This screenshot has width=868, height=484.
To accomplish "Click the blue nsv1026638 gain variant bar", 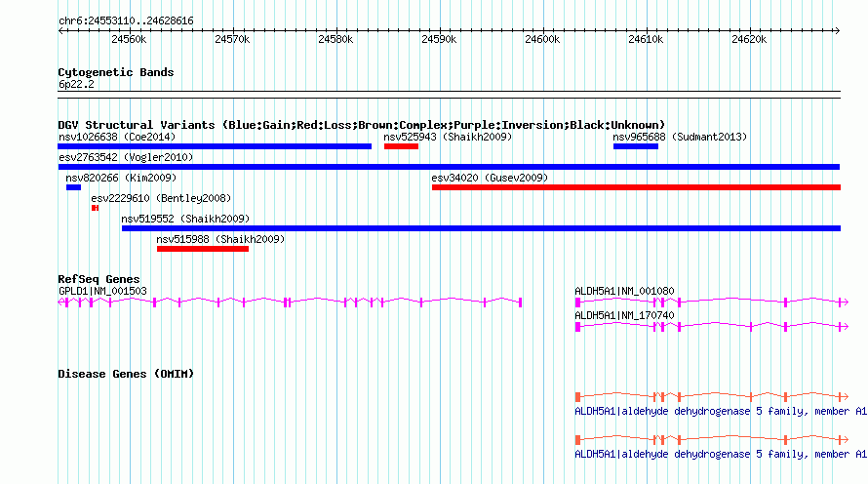I will tap(215, 146).
